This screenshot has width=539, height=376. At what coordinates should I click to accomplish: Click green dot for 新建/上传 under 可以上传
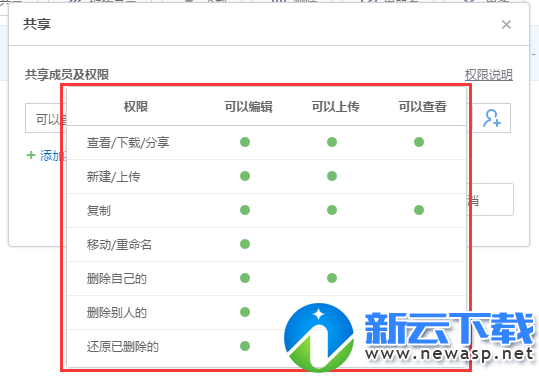tap(332, 176)
